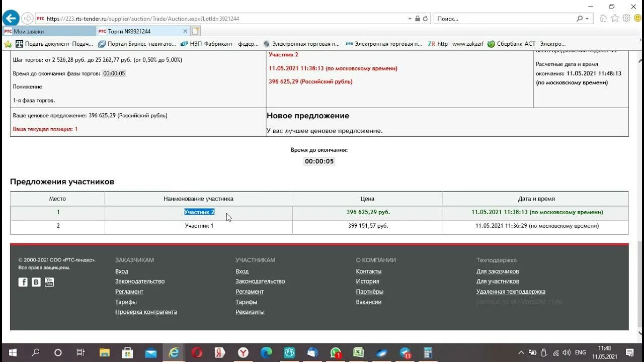Open Excel from taskbar

click(359, 352)
